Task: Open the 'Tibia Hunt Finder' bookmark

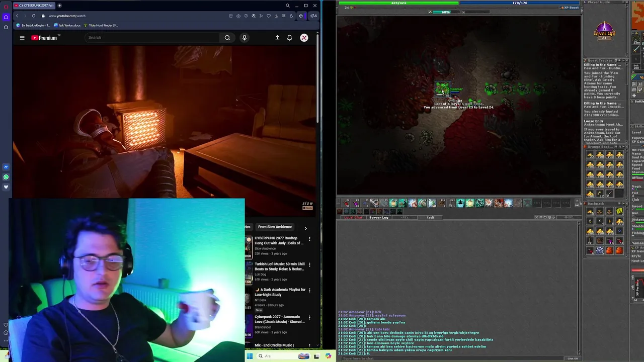Action: pyautogui.click(x=101, y=25)
